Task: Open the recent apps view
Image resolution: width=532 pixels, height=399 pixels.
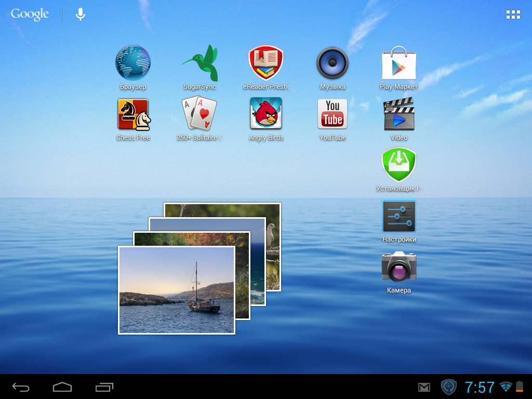Action: click(104, 387)
